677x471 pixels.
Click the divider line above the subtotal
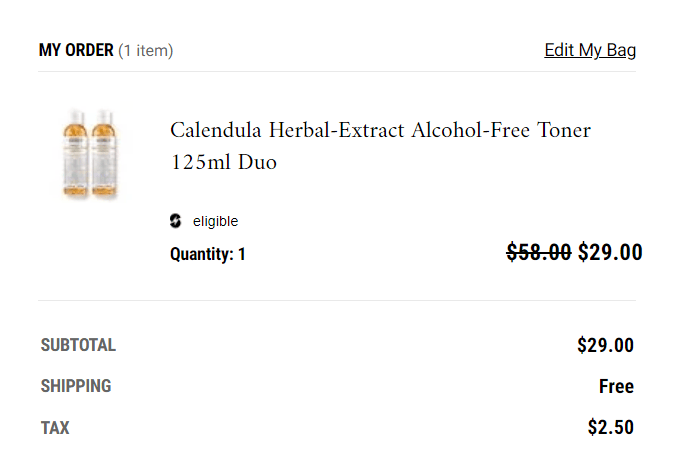(x=336, y=300)
